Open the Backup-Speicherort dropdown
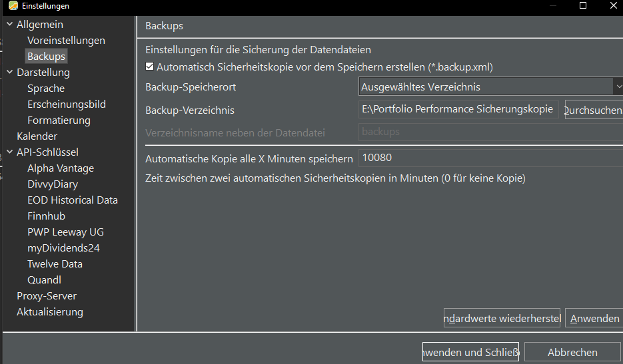 coord(490,87)
